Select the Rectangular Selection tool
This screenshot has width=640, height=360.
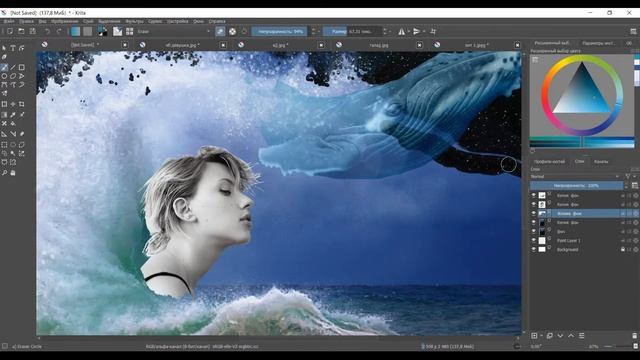tap(4, 144)
